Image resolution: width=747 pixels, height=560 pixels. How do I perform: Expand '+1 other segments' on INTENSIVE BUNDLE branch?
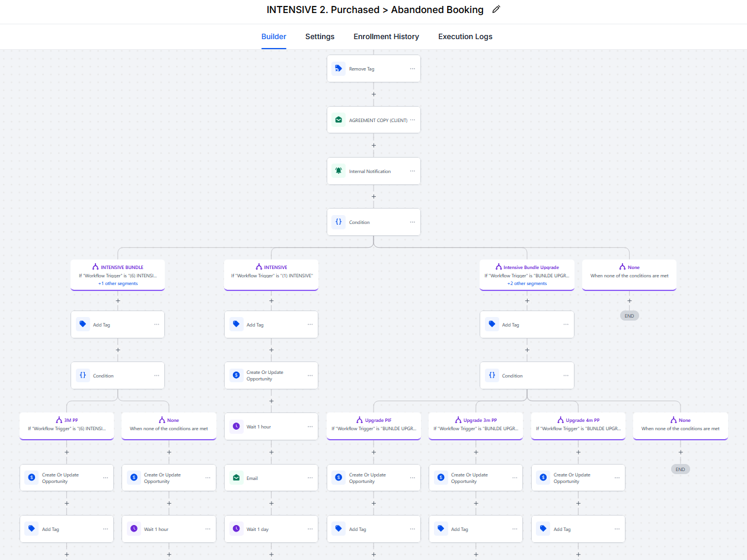118,284
